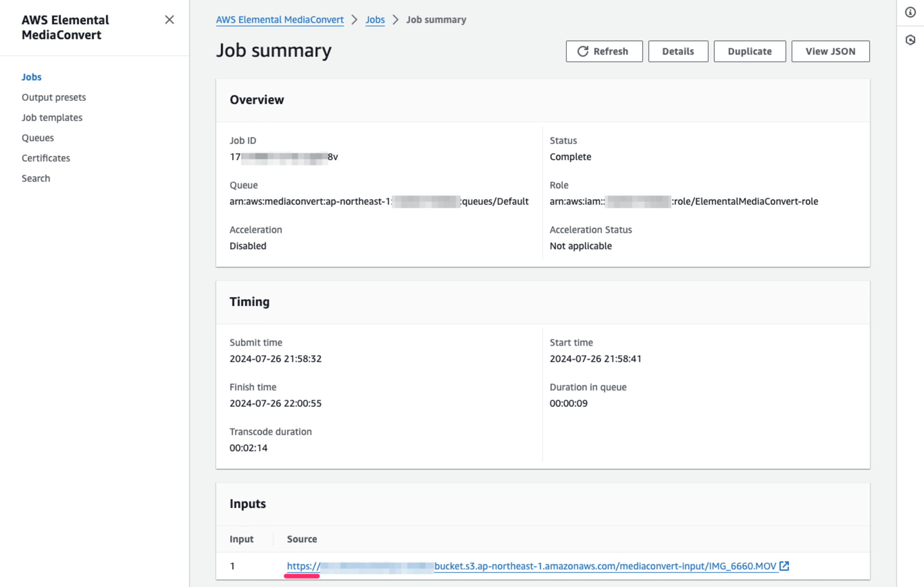Click the Acceleration Status Not applicable
Screen dimensions: 924x587
point(580,246)
